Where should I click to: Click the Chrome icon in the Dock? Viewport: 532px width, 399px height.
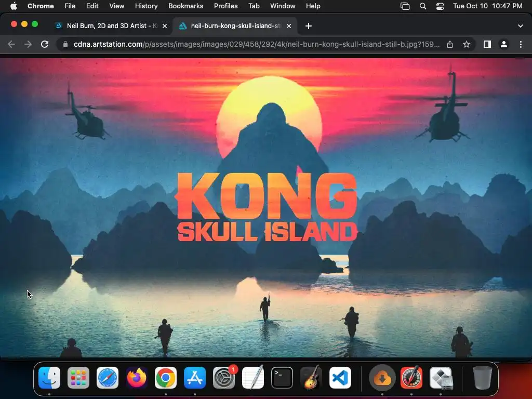pyautogui.click(x=166, y=378)
